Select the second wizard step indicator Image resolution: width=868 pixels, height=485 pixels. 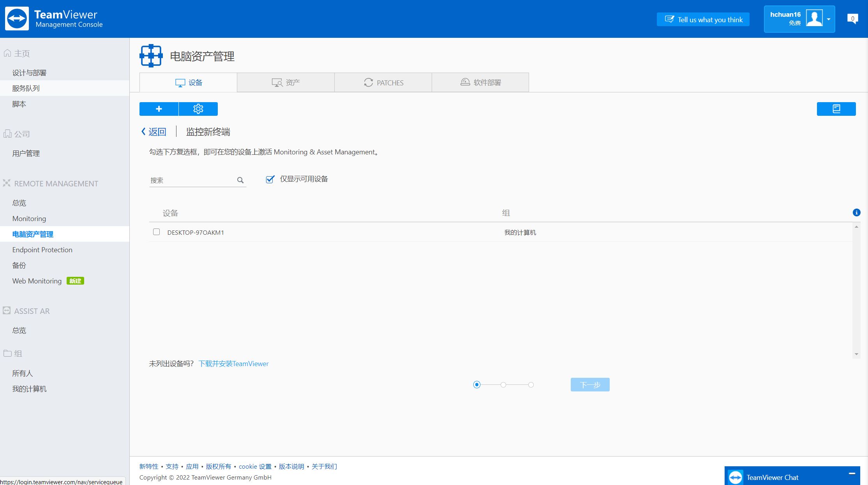coord(503,385)
